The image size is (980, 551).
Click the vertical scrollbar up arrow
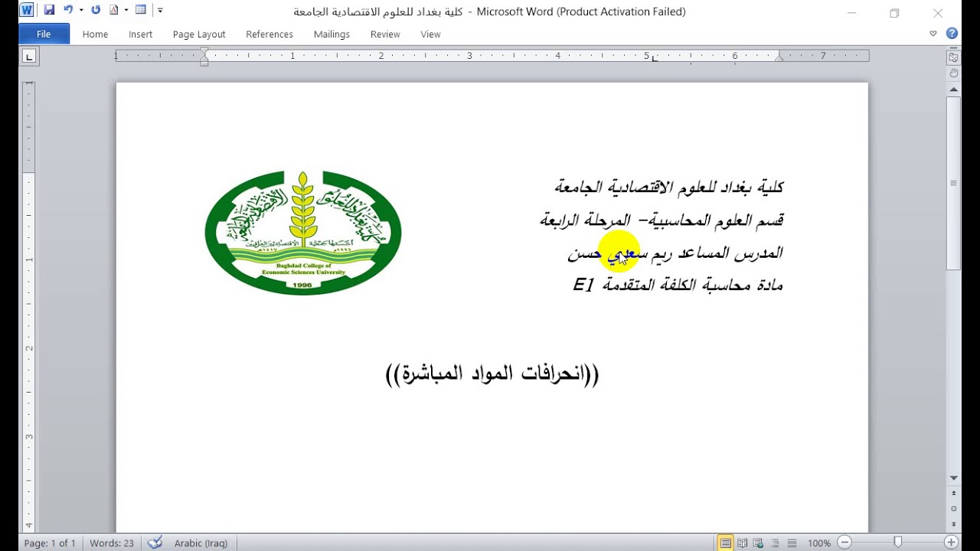(953, 90)
